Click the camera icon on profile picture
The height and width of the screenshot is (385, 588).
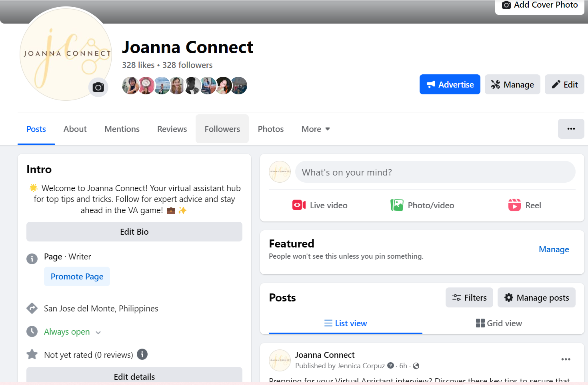(98, 87)
